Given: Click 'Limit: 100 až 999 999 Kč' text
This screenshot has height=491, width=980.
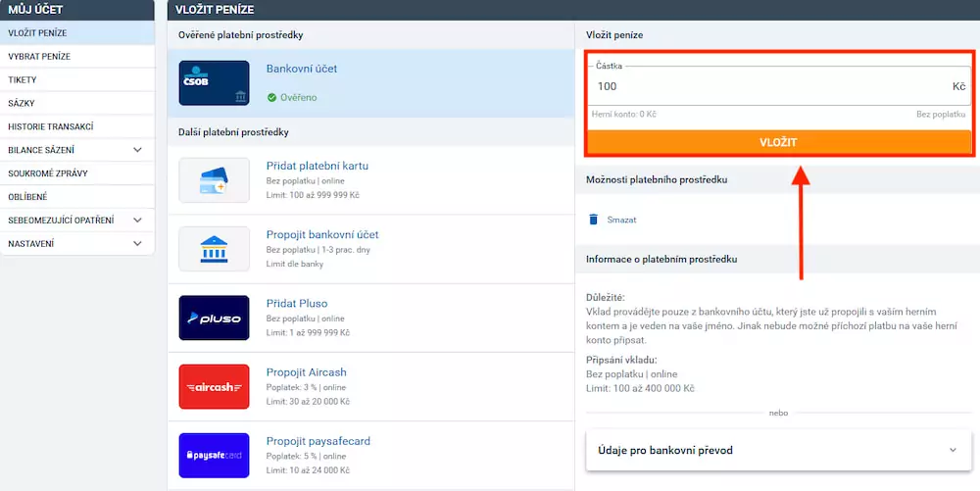Looking at the screenshot, I should click(313, 195).
